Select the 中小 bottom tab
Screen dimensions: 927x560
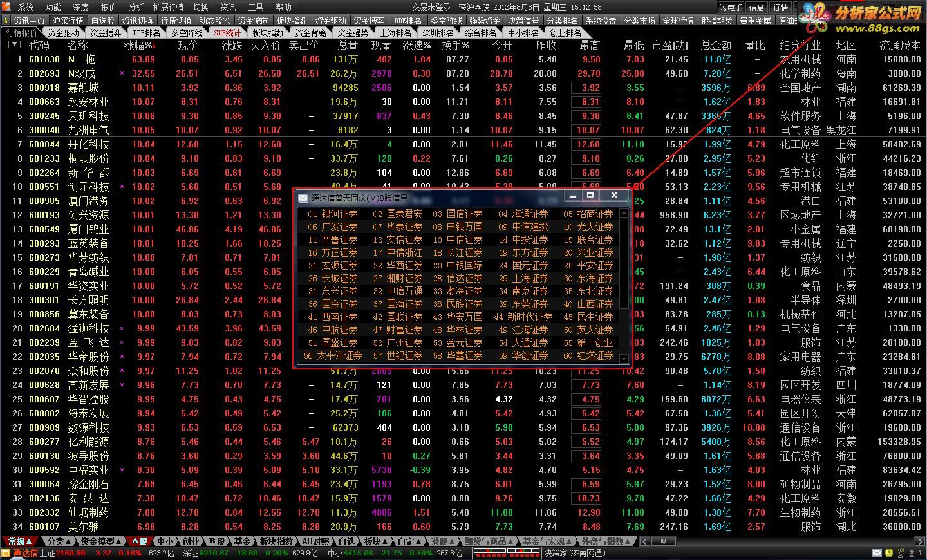coord(165,541)
